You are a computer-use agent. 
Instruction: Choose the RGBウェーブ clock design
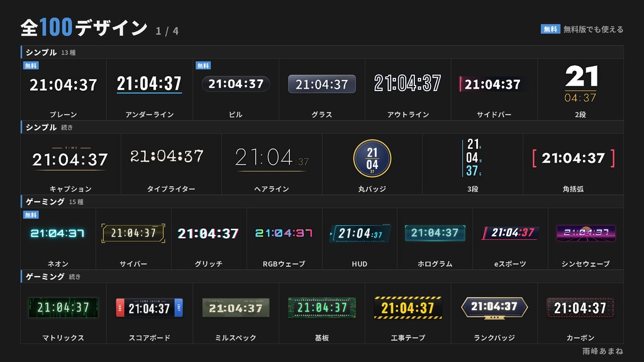click(x=284, y=239)
